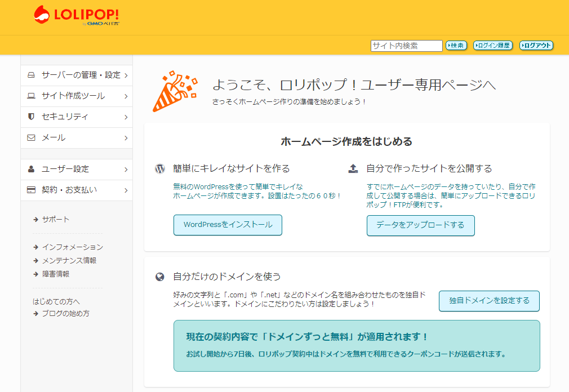The height and width of the screenshot is (392, 569).
Task: Click the credit card icon beside 契約・お支払い
Action: click(x=31, y=190)
